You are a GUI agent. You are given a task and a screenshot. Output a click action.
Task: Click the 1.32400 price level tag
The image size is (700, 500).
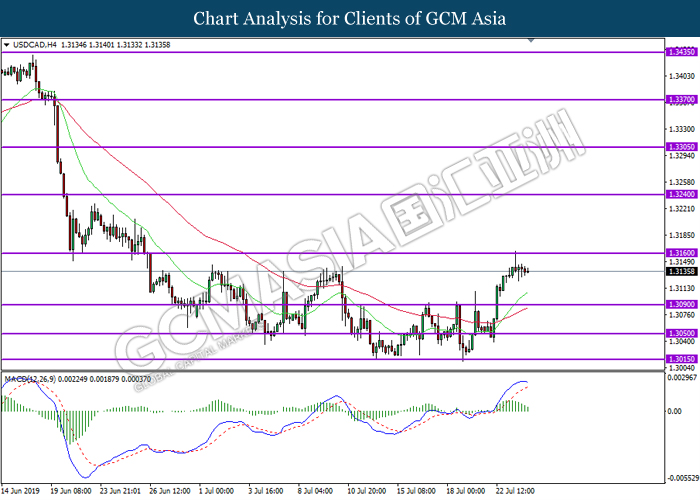[x=681, y=194]
